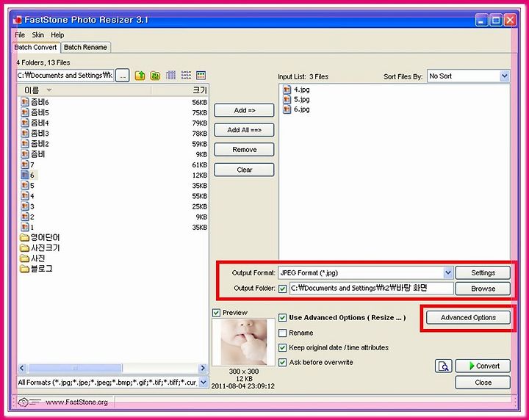This screenshot has height=420, width=529.
Task: Switch to the Batch Rename tab
Action: [x=85, y=48]
